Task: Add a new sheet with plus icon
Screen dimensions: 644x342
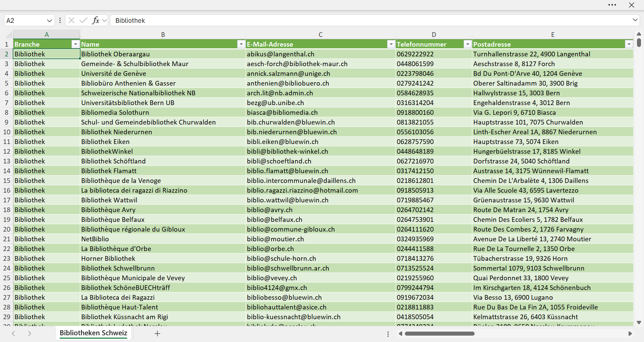Action: (x=157, y=333)
